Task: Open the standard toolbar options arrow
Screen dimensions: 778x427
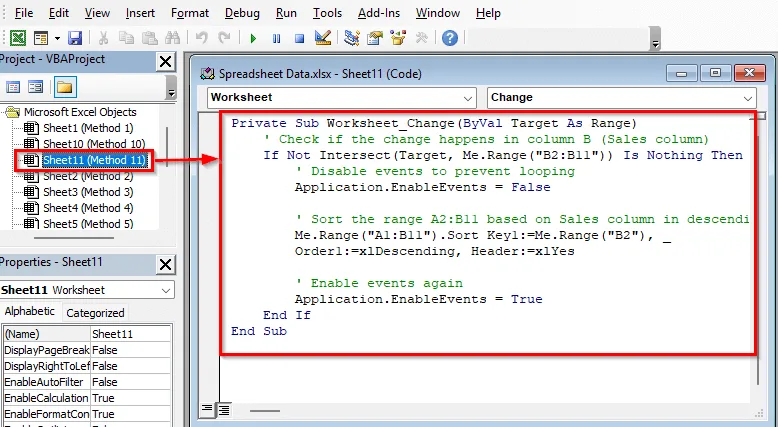Action: 655,44
